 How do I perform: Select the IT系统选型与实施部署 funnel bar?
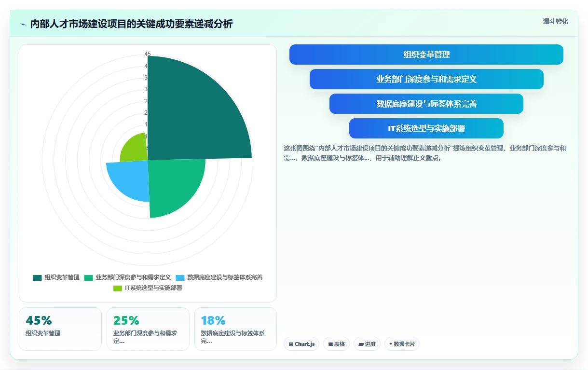426,128
